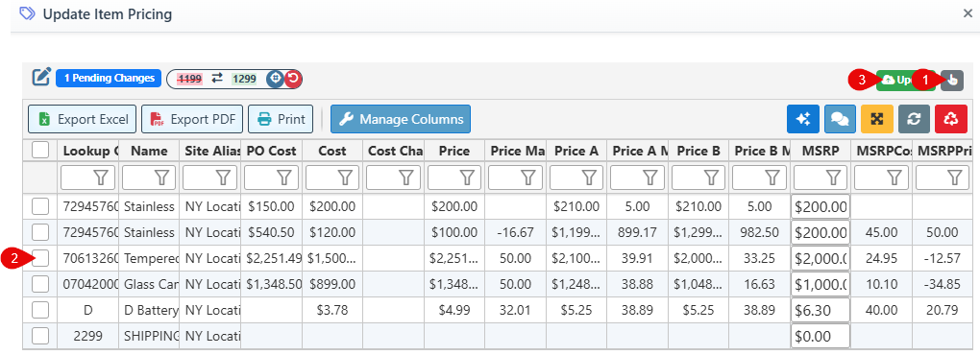Click the filter funnel in Site Alias column
980x355 pixels.
224,178
